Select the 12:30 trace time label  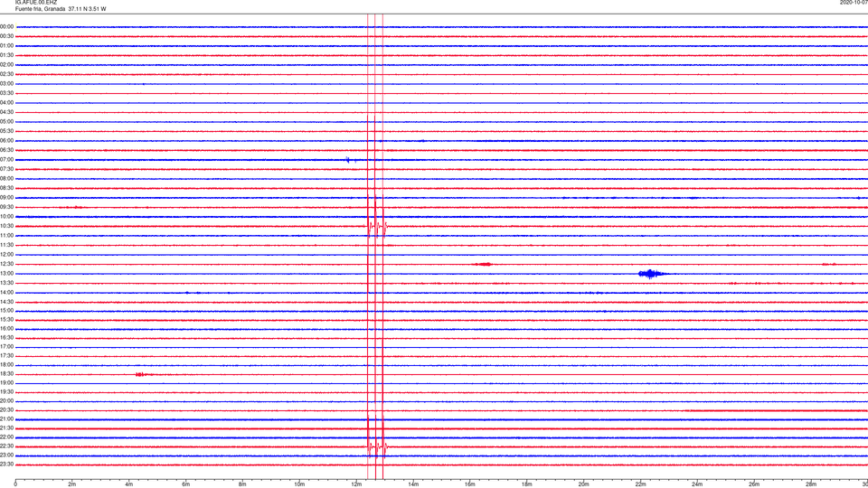coord(6,264)
